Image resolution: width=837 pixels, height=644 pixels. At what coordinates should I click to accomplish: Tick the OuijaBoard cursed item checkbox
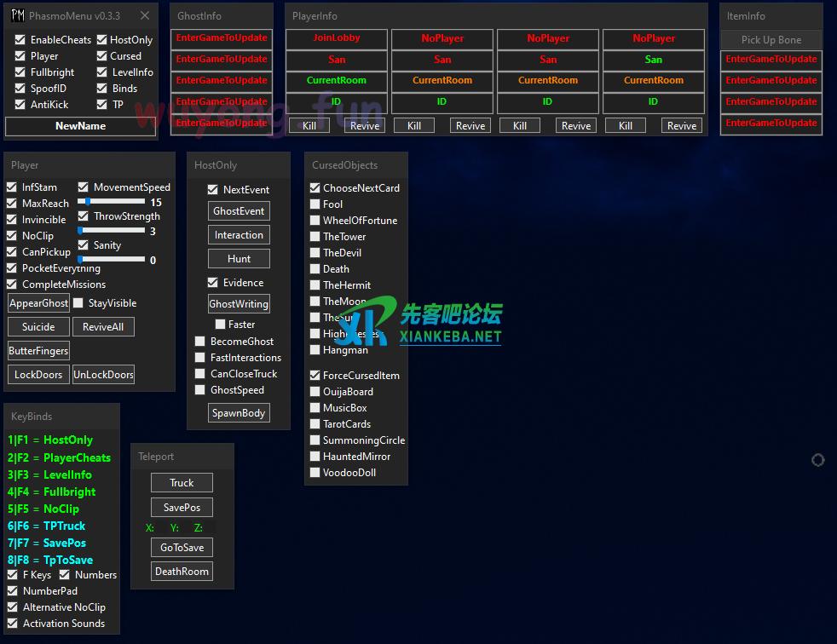tap(315, 392)
